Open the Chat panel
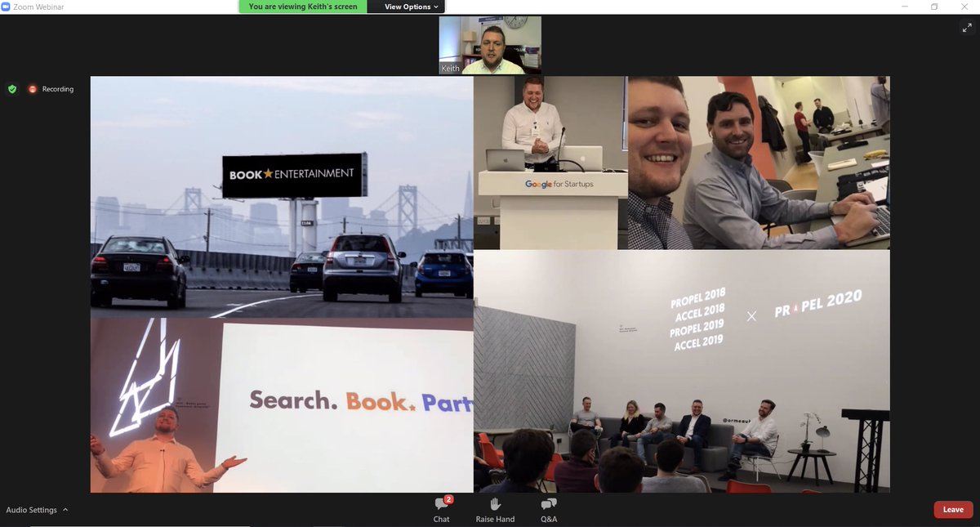The image size is (980, 527). point(441,510)
